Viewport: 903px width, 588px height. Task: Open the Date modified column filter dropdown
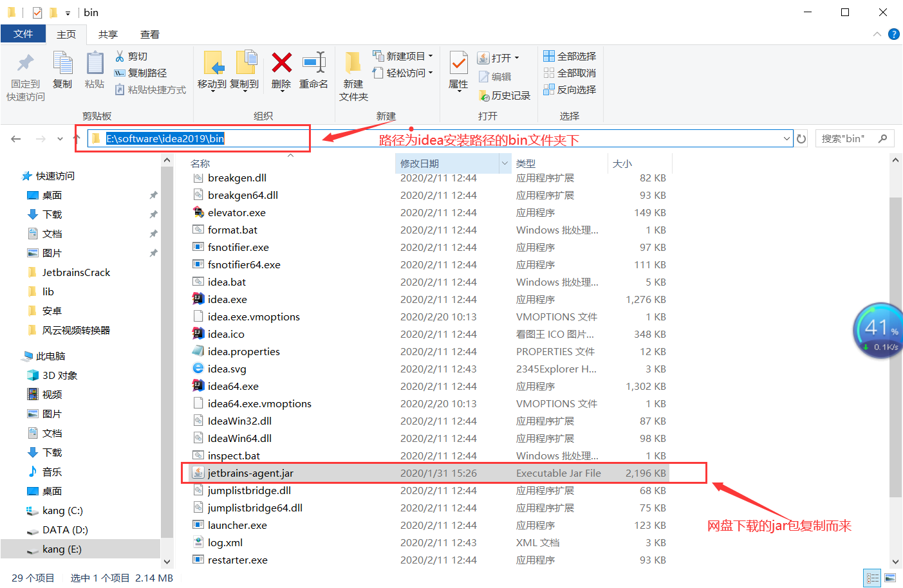[x=505, y=163]
